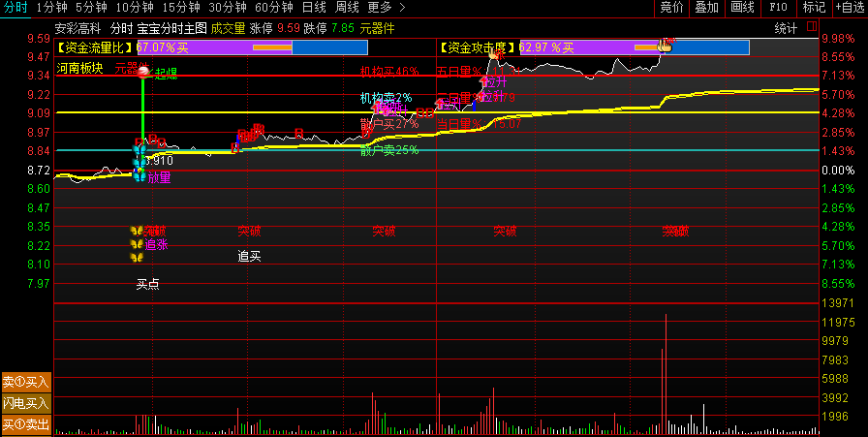The width and height of the screenshot is (868, 437).
Task: Click the 机构卖2% label
Action: tap(387, 98)
